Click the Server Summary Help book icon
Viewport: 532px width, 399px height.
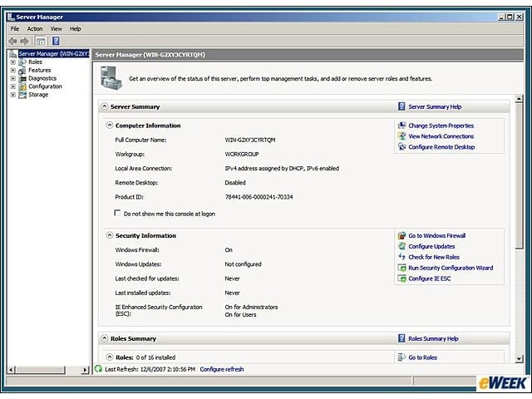401,106
